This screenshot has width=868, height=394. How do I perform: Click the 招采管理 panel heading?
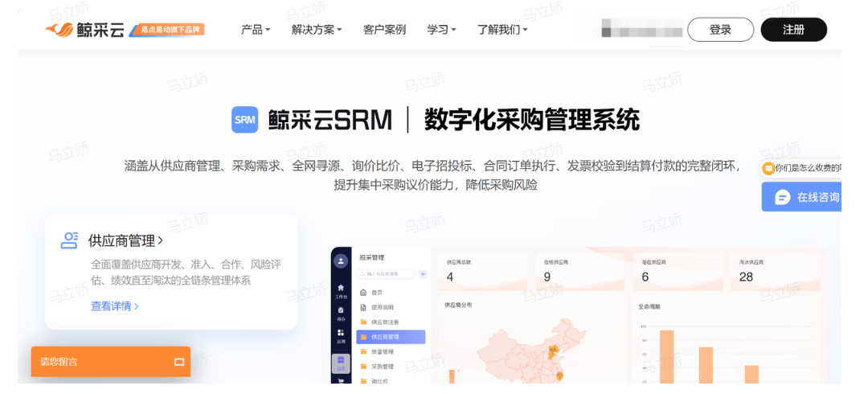tap(371, 257)
